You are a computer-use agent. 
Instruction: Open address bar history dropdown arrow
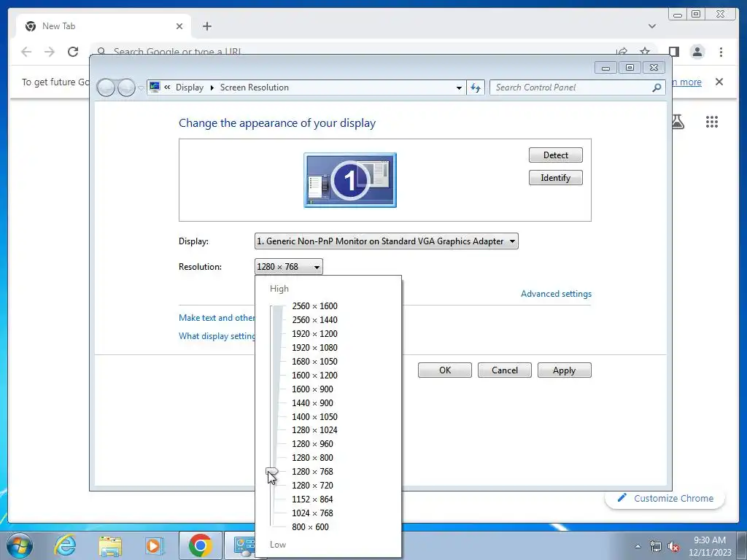click(459, 87)
